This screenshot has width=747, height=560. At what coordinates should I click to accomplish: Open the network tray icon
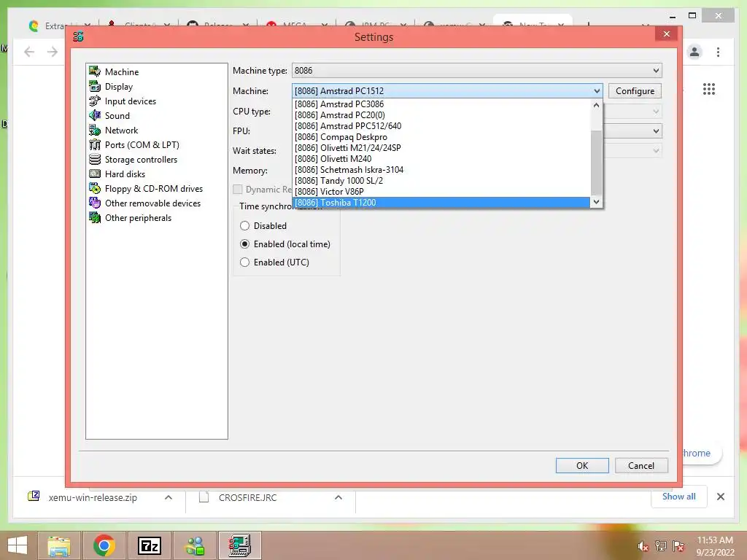661,546
